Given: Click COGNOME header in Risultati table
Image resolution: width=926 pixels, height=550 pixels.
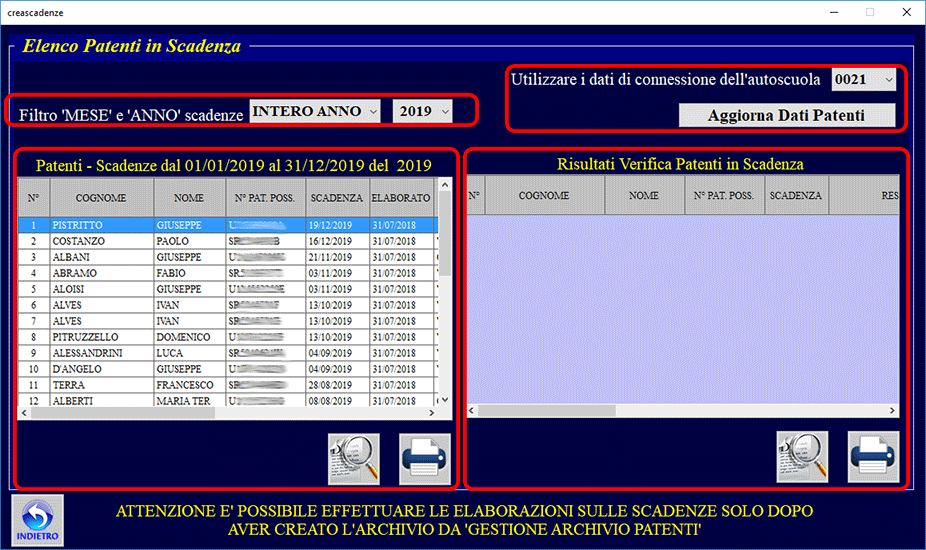Looking at the screenshot, I should 544,195.
